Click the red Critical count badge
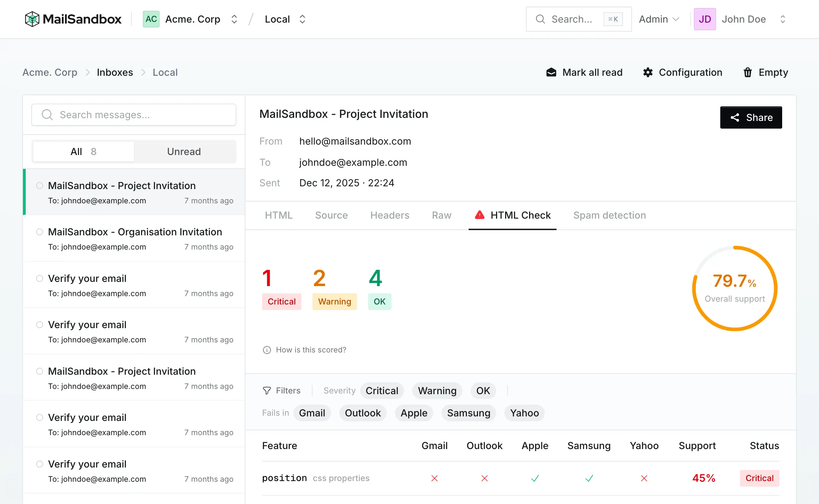 coord(282,302)
